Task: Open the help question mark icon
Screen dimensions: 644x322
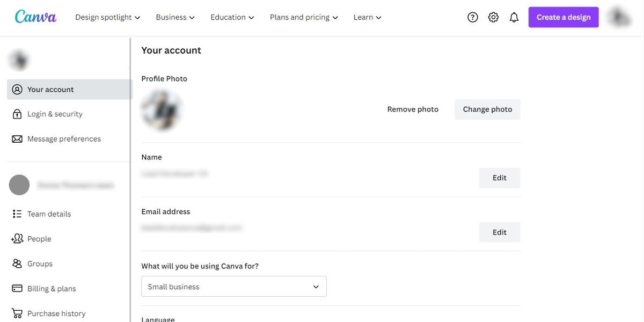Action: (x=473, y=17)
